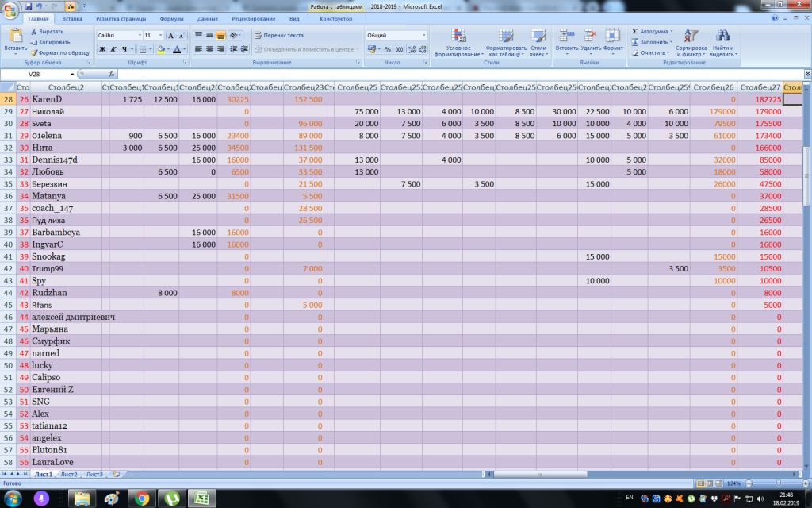
Task: Open the fill color bucket swatch
Action: coord(160,49)
